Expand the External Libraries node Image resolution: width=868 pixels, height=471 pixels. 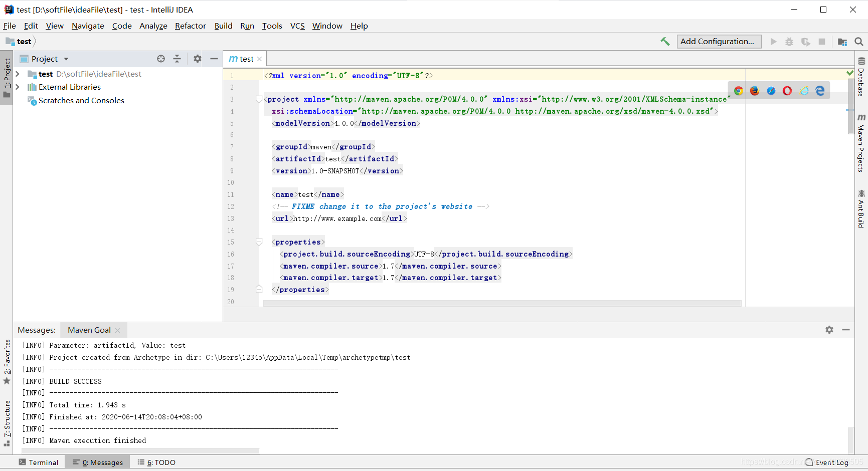(18, 87)
